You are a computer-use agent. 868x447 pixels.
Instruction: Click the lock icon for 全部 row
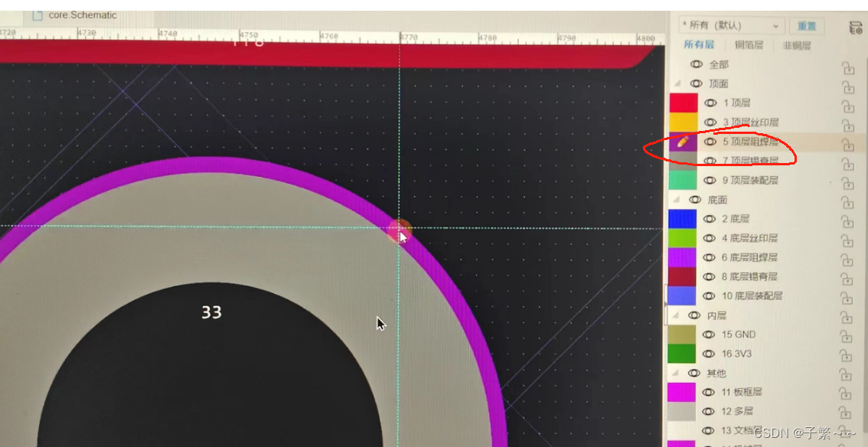tap(847, 68)
